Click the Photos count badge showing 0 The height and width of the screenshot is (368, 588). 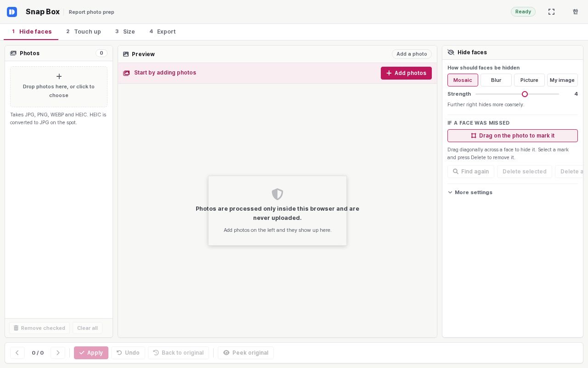(x=102, y=53)
